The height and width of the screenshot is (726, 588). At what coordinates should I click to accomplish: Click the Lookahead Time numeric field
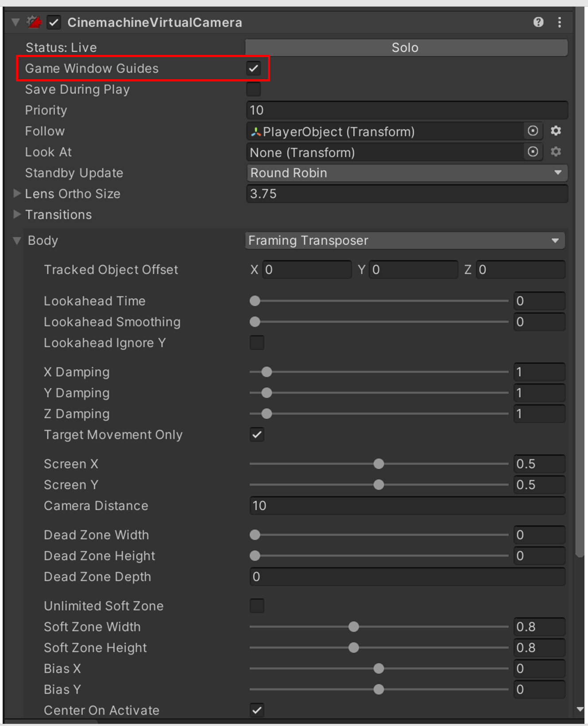(x=539, y=301)
